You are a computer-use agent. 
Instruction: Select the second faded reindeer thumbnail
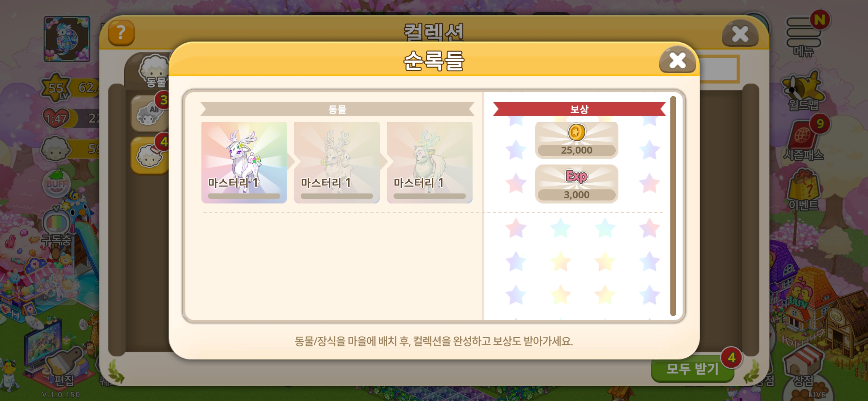337,163
